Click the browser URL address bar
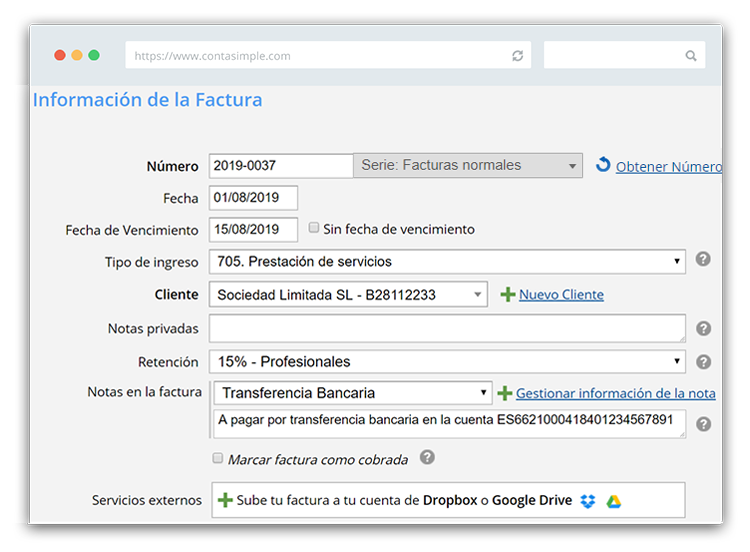 click(x=328, y=55)
